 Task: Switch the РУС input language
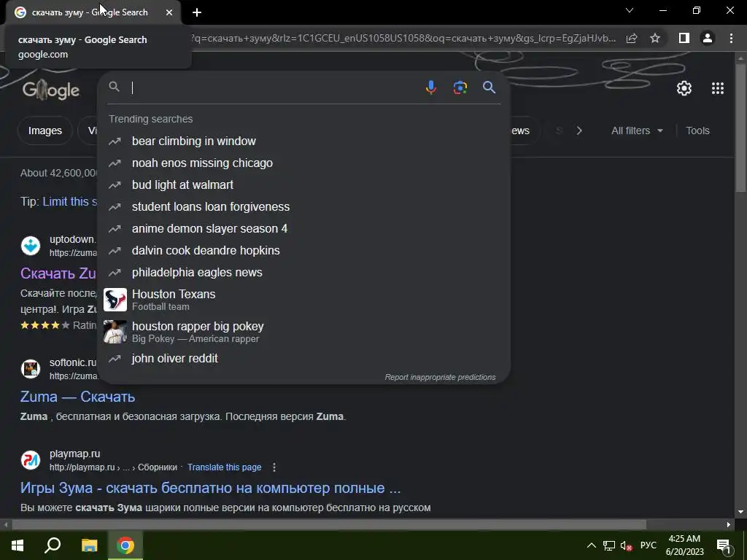(x=648, y=545)
